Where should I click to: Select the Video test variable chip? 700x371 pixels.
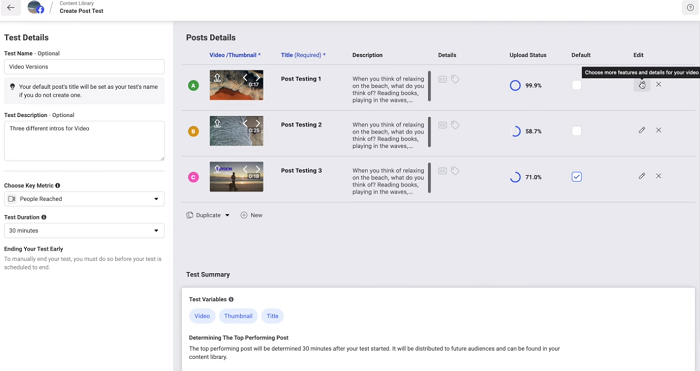pos(202,316)
